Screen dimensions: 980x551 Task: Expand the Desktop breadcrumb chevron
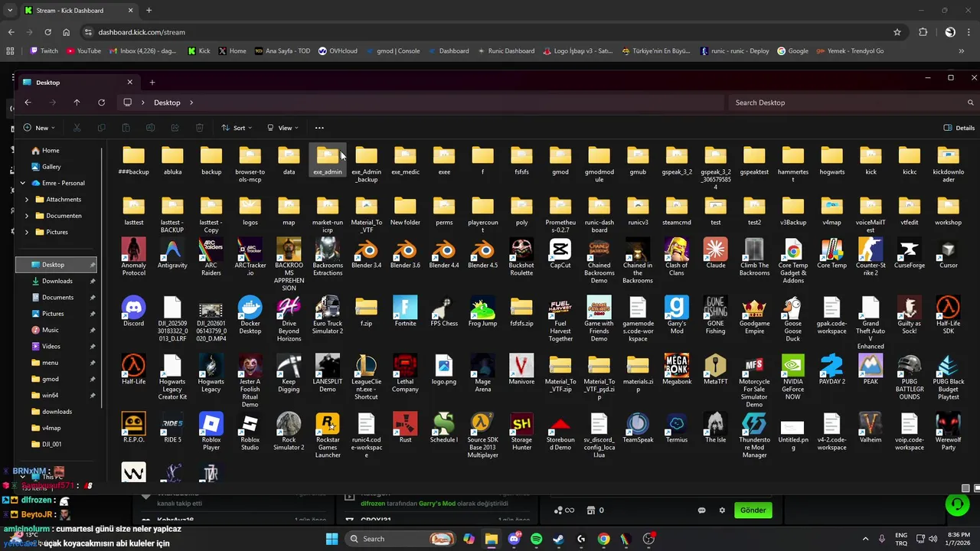(191, 103)
